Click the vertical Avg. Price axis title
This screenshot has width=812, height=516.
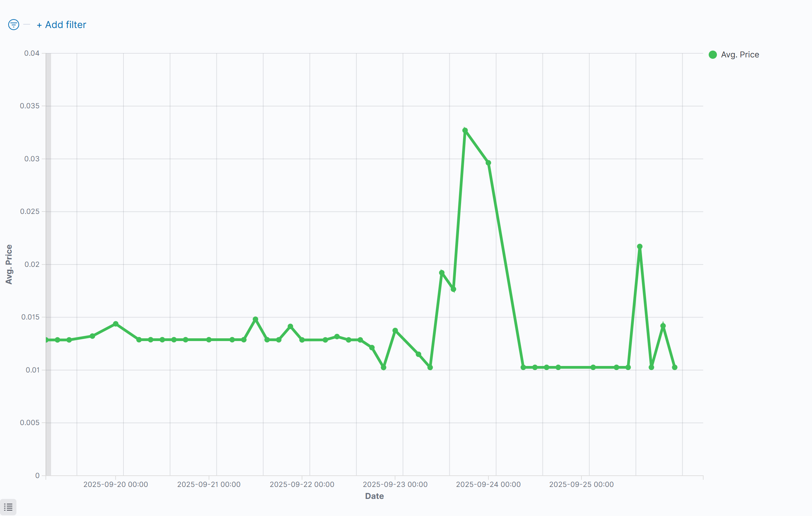pyautogui.click(x=9, y=264)
